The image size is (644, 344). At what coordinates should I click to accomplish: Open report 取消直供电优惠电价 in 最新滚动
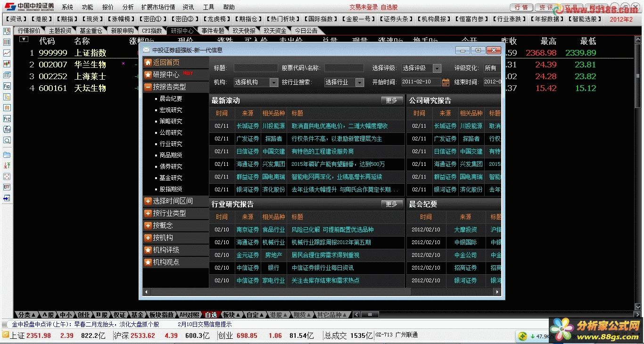[339, 126]
